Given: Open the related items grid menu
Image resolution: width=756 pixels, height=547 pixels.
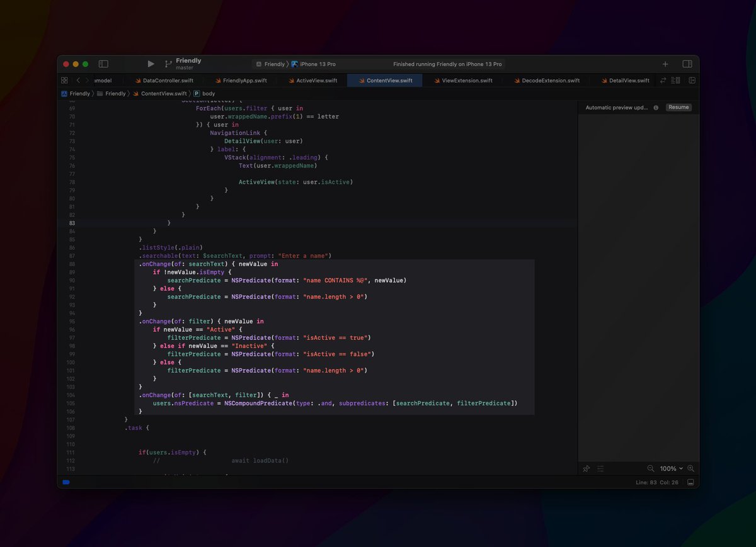Looking at the screenshot, I should pyautogui.click(x=64, y=81).
